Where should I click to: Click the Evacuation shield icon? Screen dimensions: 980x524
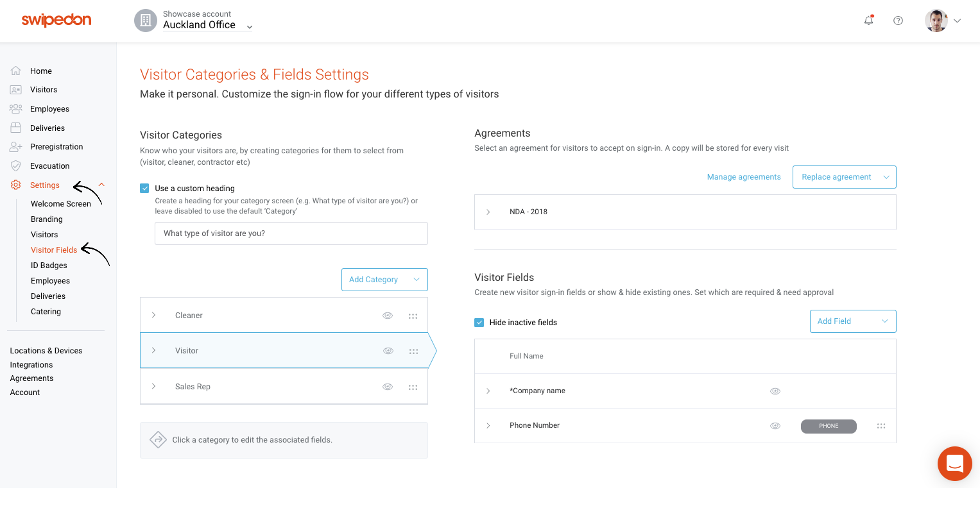click(16, 166)
